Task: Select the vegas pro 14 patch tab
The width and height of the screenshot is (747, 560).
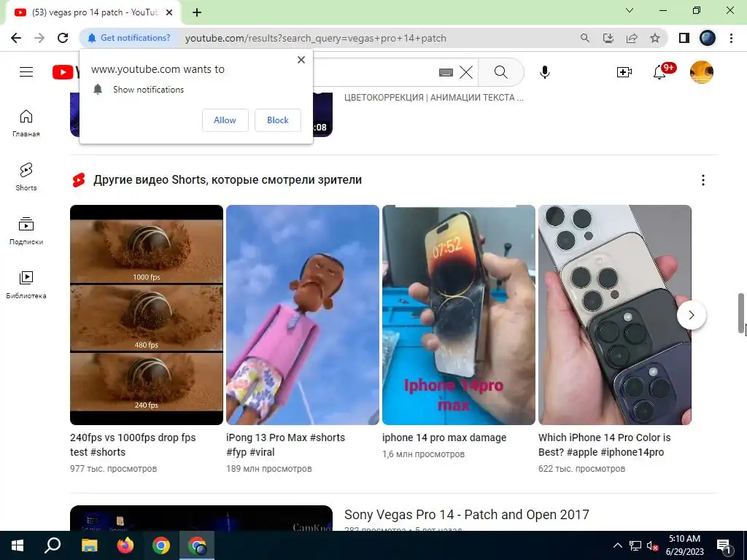Action: (x=93, y=13)
